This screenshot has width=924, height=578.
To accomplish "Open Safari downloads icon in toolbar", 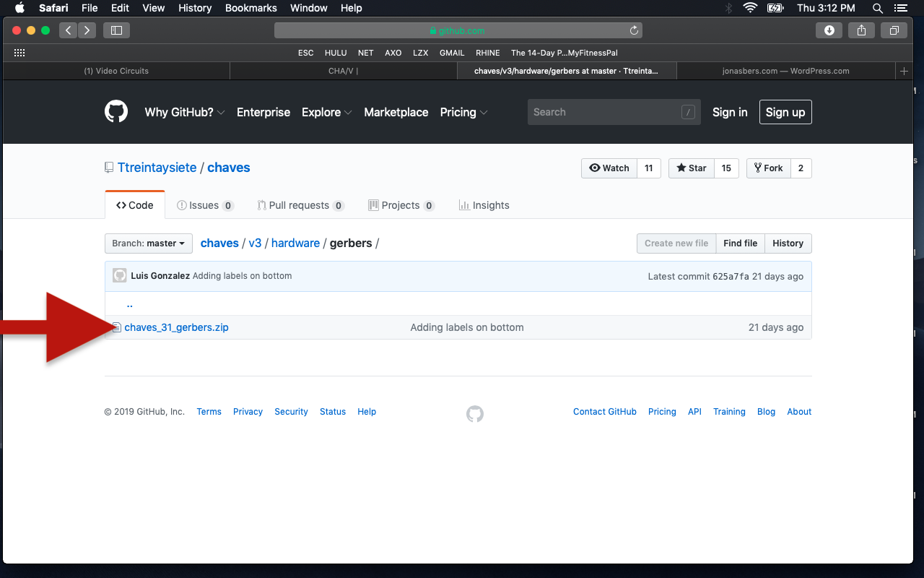I will [x=829, y=30].
